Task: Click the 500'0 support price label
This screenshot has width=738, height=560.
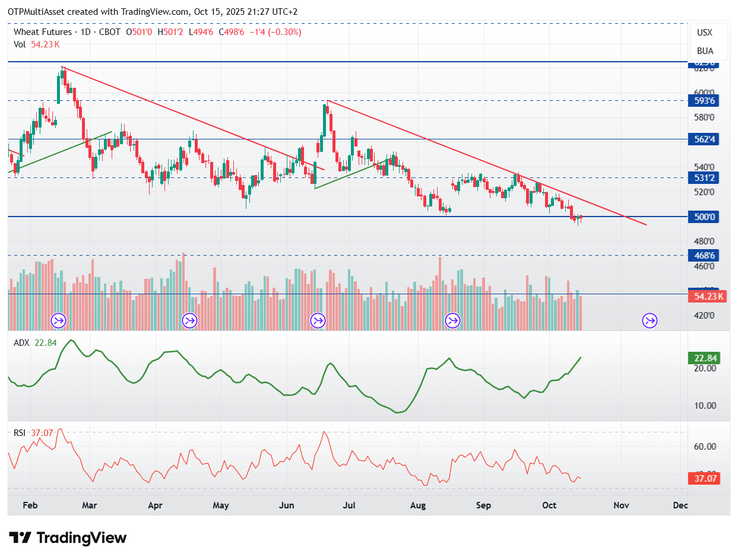Action: click(x=705, y=217)
